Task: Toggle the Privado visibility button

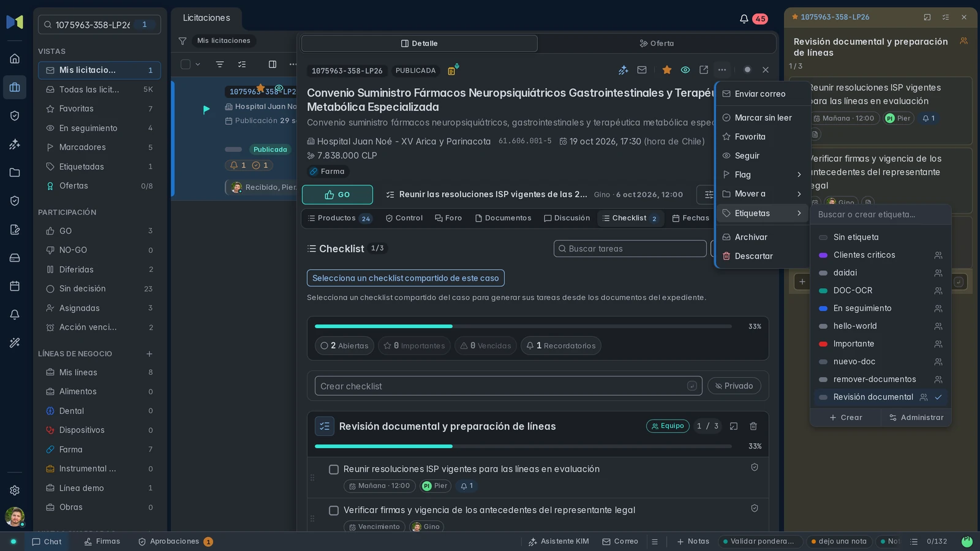Action: (734, 386)
